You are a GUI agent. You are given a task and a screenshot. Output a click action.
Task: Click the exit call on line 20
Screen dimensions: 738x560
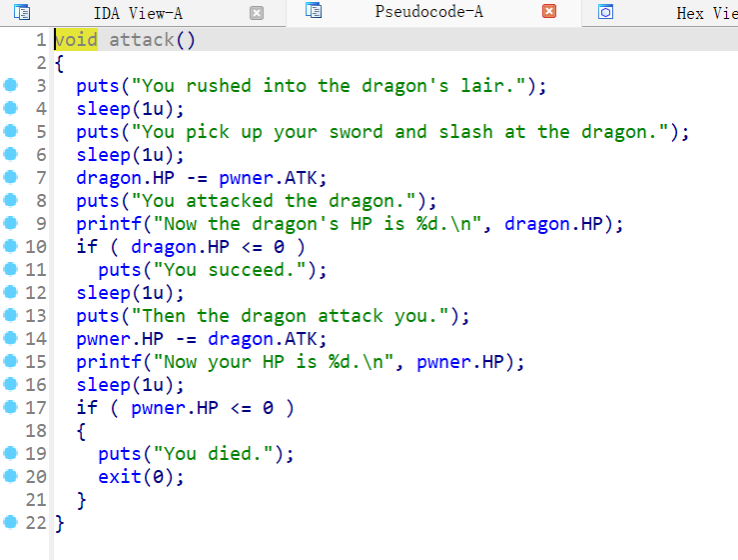[x=119, y=477]
